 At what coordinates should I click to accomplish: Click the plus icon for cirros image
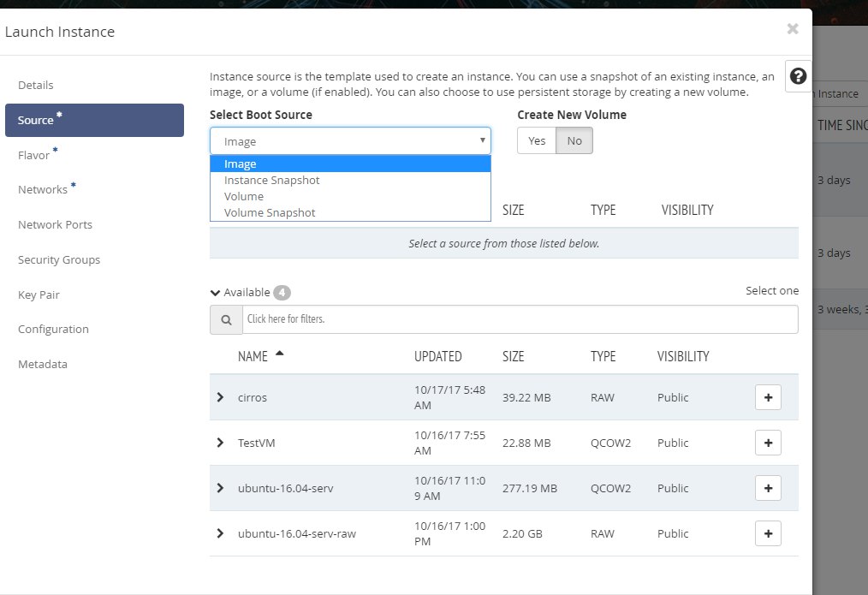[768, 397]
